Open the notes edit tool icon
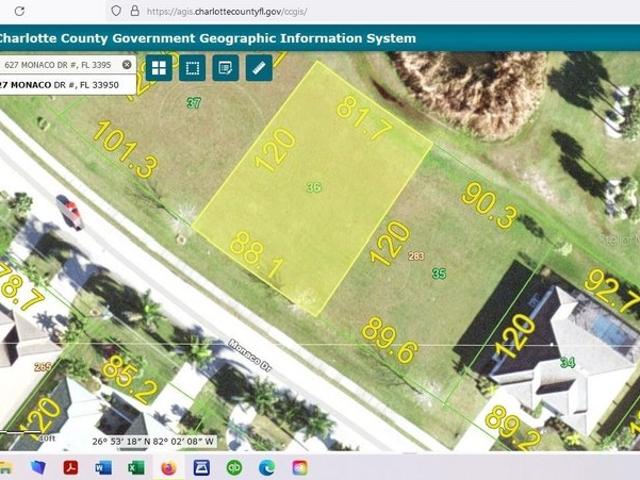The width and height of the screenshot is (640, 480). point(226,68)
